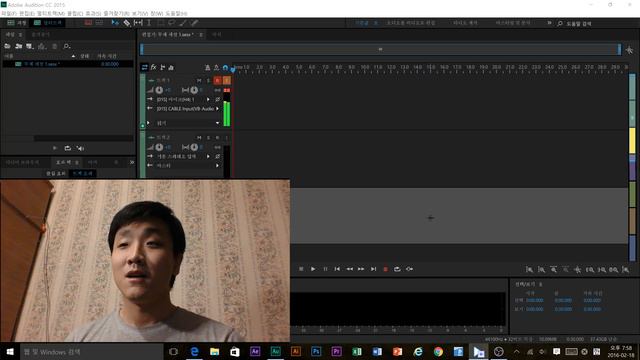Open Track 2 output dropdown
Image resolution: width=640 pixels, height=360 pixels.
click(x=217, y=165)
